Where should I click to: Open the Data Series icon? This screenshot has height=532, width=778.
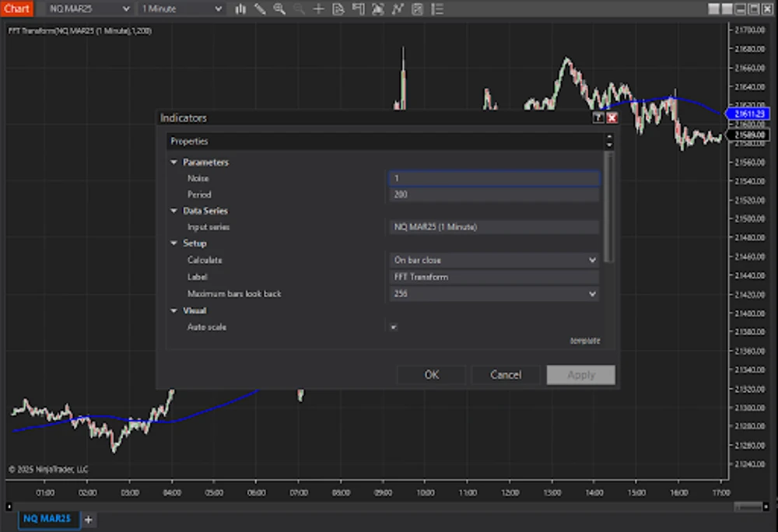378,9
